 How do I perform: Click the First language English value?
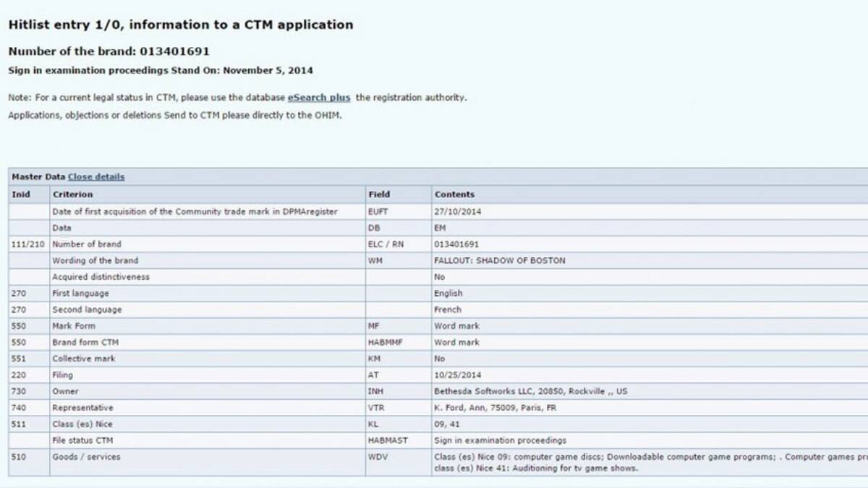coord(448,294)
